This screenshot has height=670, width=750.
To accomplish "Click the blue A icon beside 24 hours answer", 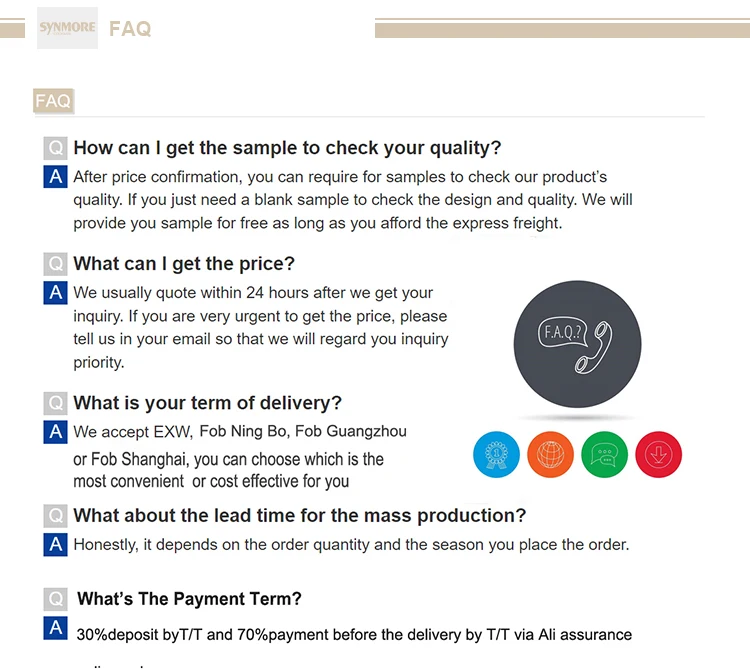I will (x=56, y=293).
